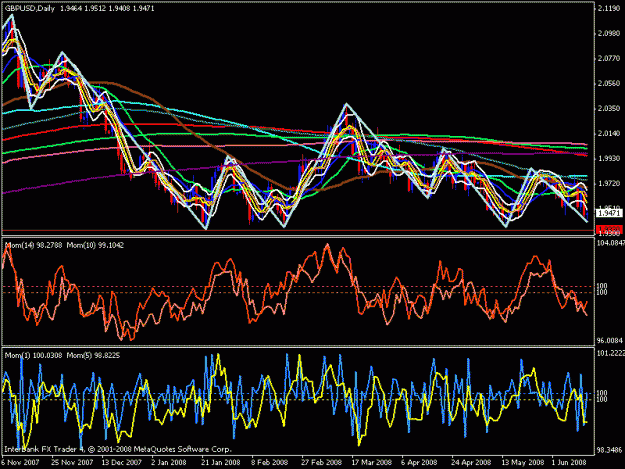Click the 104.0847 momentum scale value
This screenshot has width=625, height=469.
tap(611, 243)
